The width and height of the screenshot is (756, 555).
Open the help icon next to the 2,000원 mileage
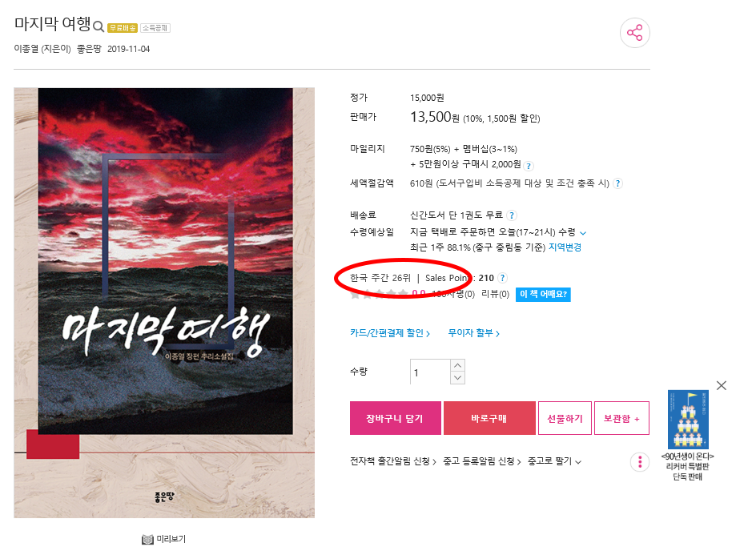pos(529,166)
